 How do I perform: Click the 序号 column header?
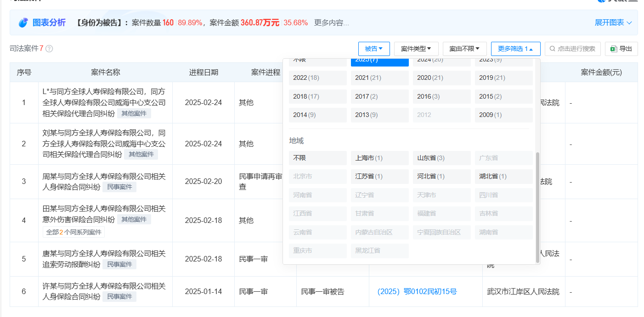pos(24,72)
